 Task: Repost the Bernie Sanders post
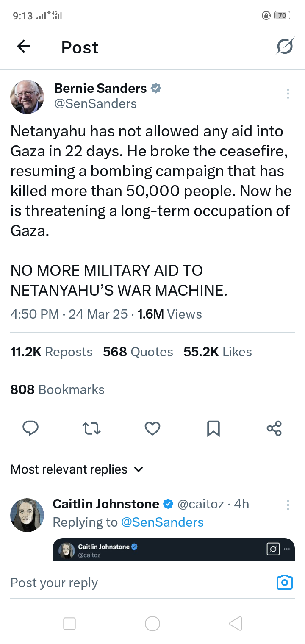click(91, 428)
